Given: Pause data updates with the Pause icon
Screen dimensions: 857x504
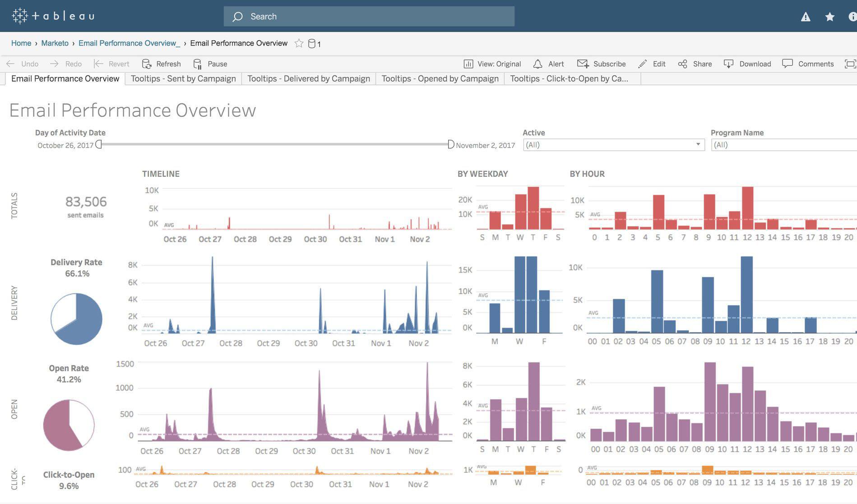Looking at the screenshot, I should click(x=198, y=64).
